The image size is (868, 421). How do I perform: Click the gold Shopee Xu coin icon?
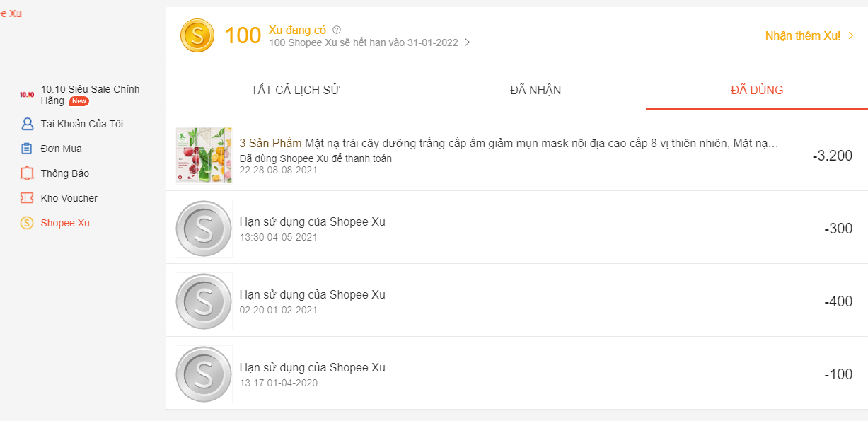pyautogui.click(x=197, y=35)
